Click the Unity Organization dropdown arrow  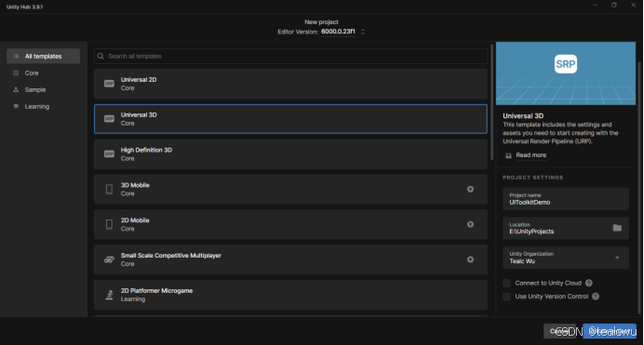617,258
